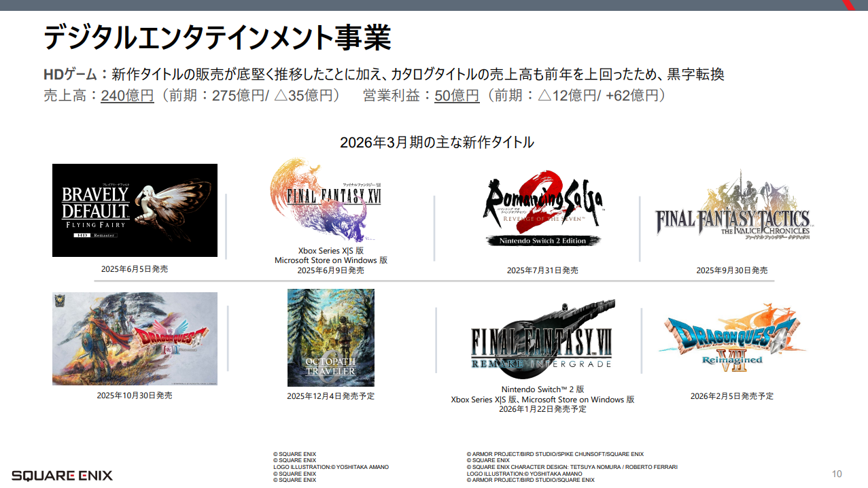Screen dimensions: 868x488
Task: Open the Dragon Quest I&II artwork image
Action: [135, 338]
